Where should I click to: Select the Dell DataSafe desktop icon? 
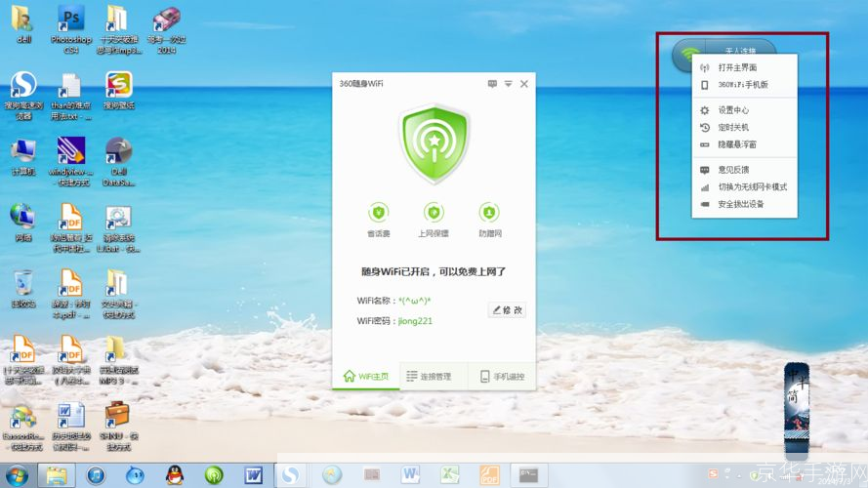(118, 162)
